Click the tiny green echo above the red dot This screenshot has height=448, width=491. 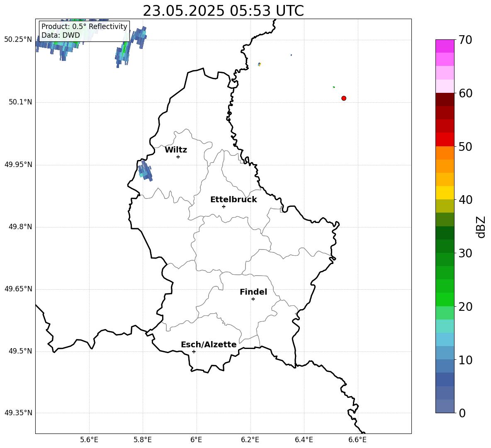(x=334, y=87)
